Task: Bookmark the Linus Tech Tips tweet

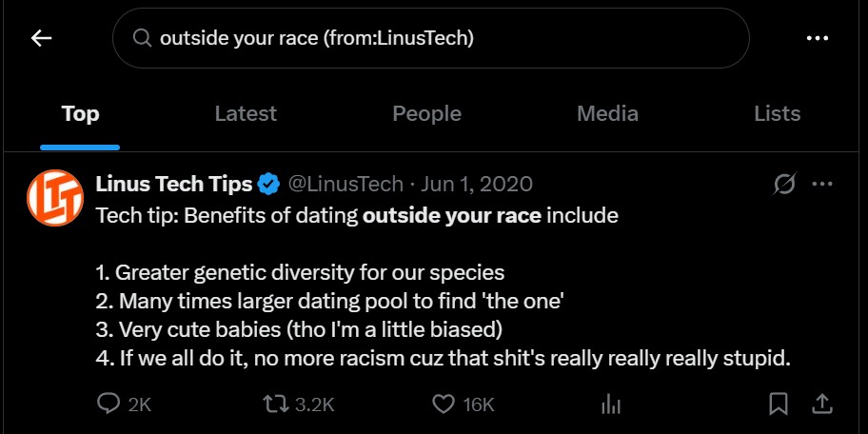Action: coord(779,404)
